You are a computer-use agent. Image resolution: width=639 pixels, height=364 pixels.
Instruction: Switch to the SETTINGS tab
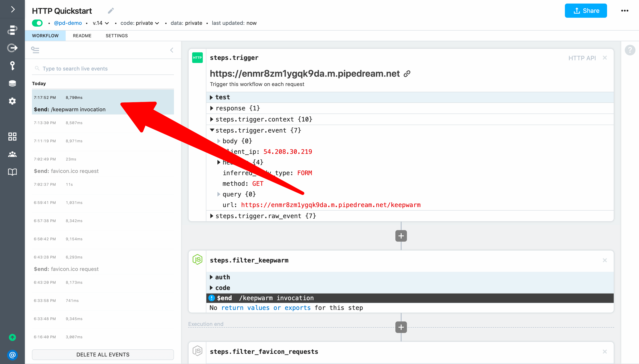point(116,36)
